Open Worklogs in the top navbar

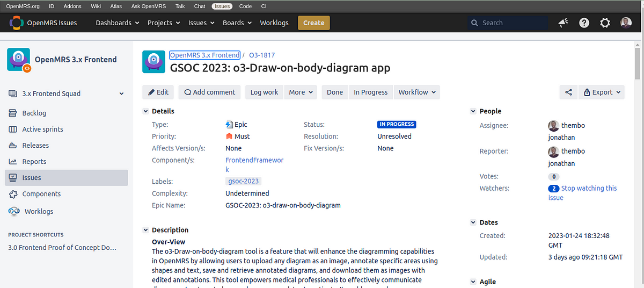[x=274, y=23]
